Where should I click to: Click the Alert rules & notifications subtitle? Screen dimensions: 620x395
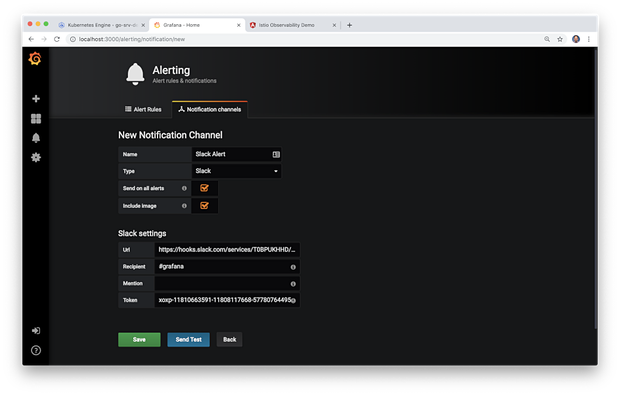pyautogui.click(x=184, y=81)
